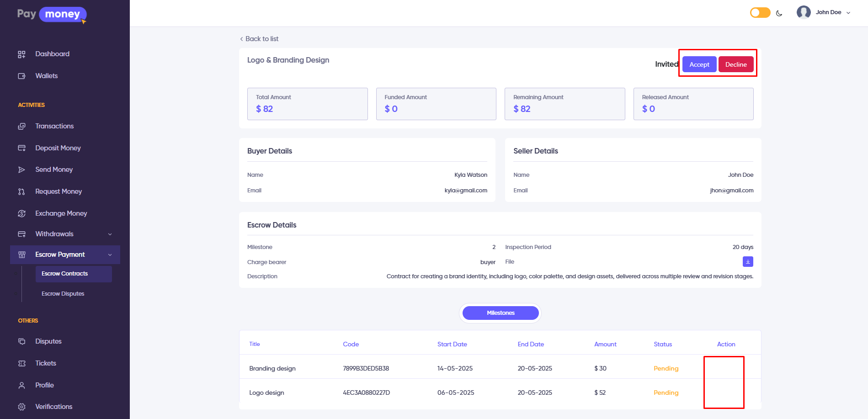Click the Exchange Money icon
Screen dimensions: 868x419
pyautogui.click(x=21, y=214)
